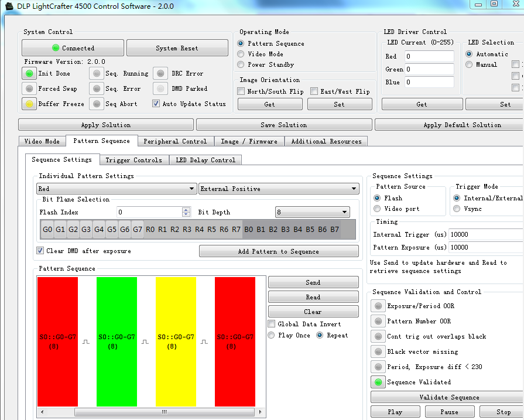This screenshot has width=524, height=420.
Task: Click the DLP LightCrafter title bar app icon
Action: tap(9, 6)
